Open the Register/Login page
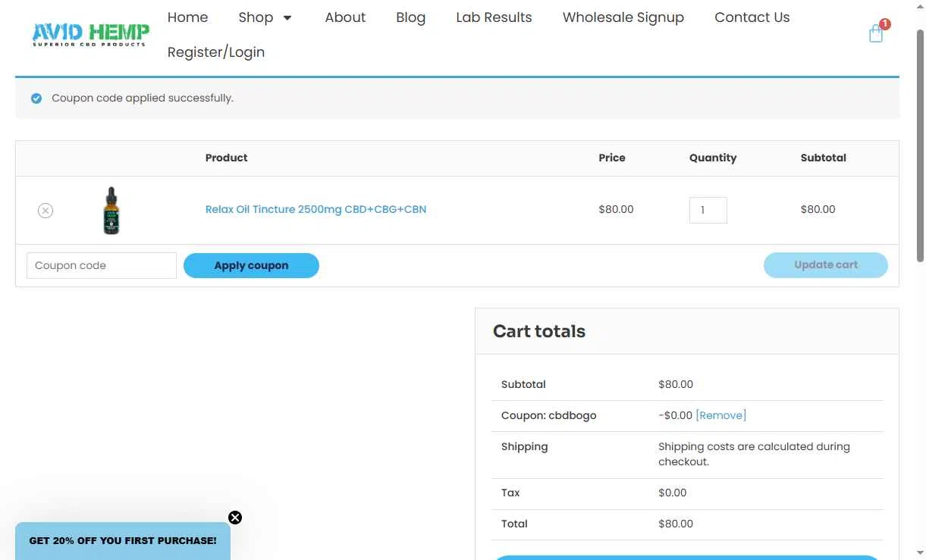 click(x=216, y=52)
